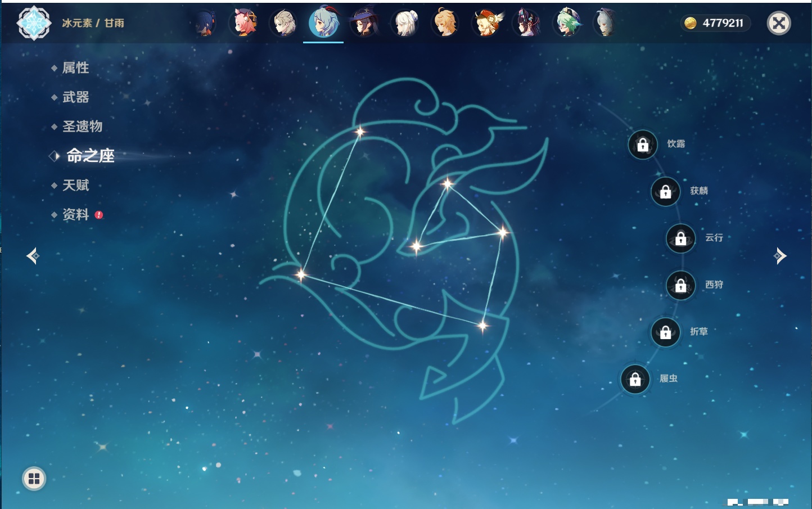Open 资料 profile with red alert
Viewport: 812px width, 509px height.
(x=75, y=214)
